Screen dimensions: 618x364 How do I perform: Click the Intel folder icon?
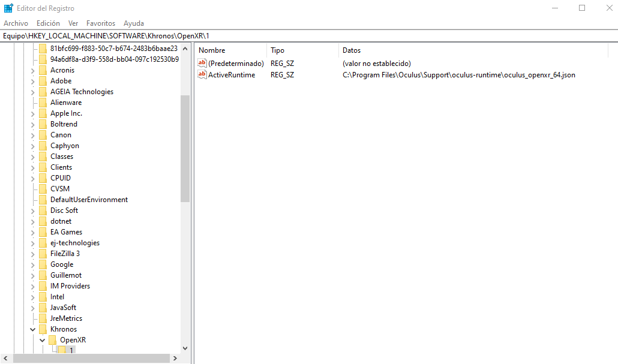43,297
